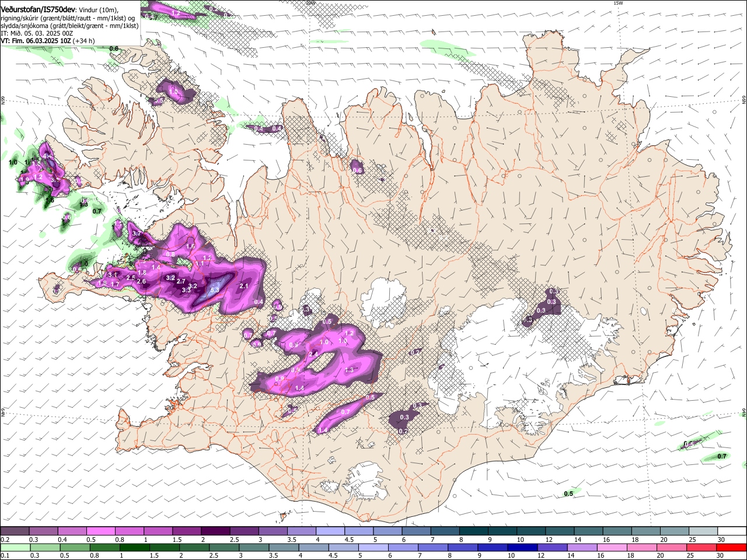Click the dark teal snow legend swatch between 9 and 10
Image resolution: width=747 pixels, height=560 pixels.
(x=502, y=531)
